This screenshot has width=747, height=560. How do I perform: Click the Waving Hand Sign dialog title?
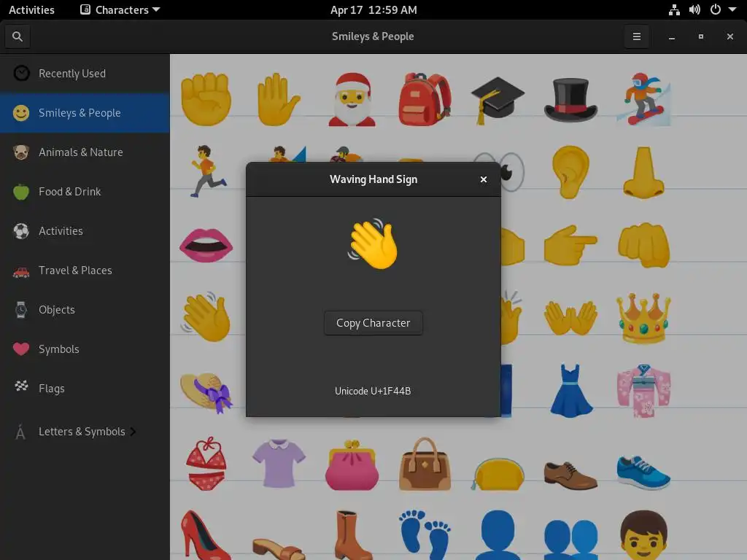pos(373,179)
